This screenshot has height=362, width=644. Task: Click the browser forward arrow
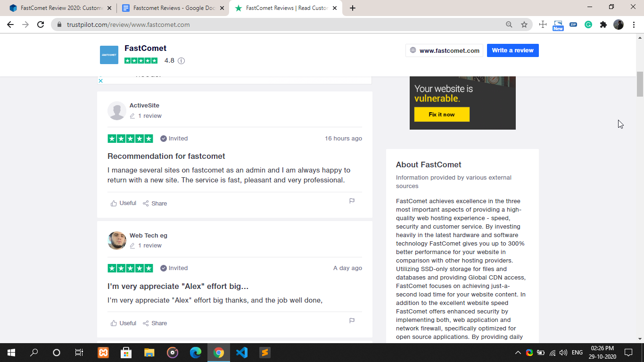pyautogui.click(x=25, y=25)
